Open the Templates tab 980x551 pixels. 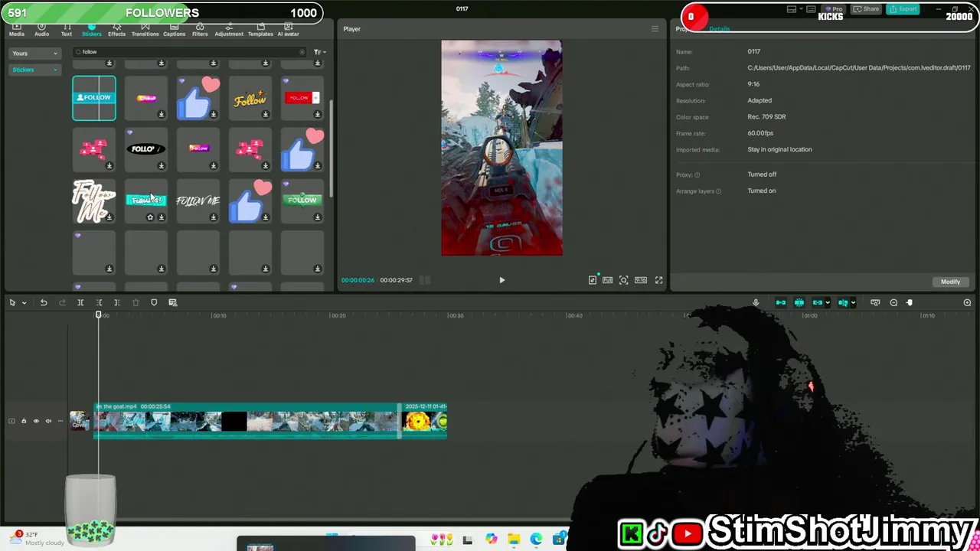click(x=260, y=31)
